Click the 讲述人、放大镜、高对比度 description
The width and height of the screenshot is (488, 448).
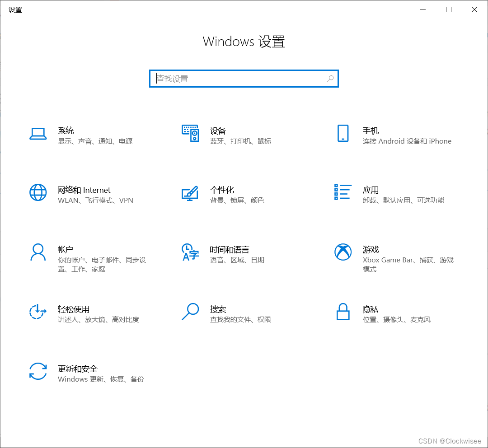click(x=99, y=319)
